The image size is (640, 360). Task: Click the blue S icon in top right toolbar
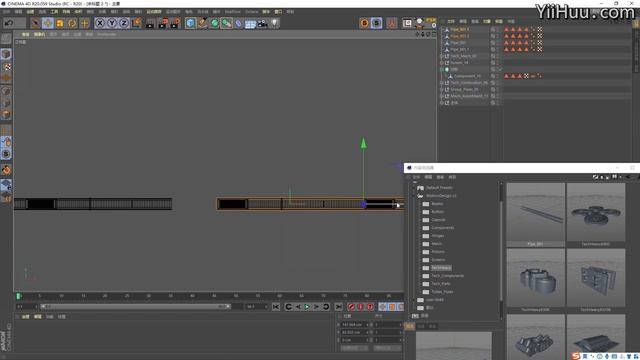coord(376,23)
